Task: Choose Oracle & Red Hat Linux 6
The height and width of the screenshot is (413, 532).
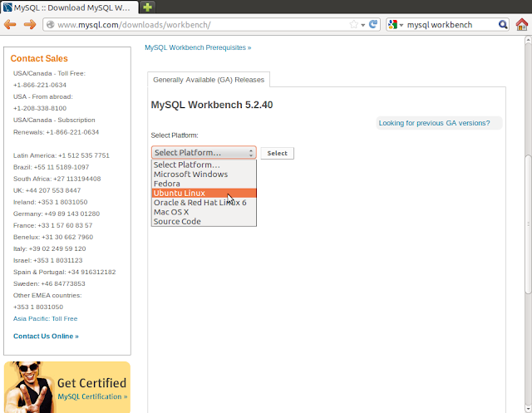Action: point(204,203)
